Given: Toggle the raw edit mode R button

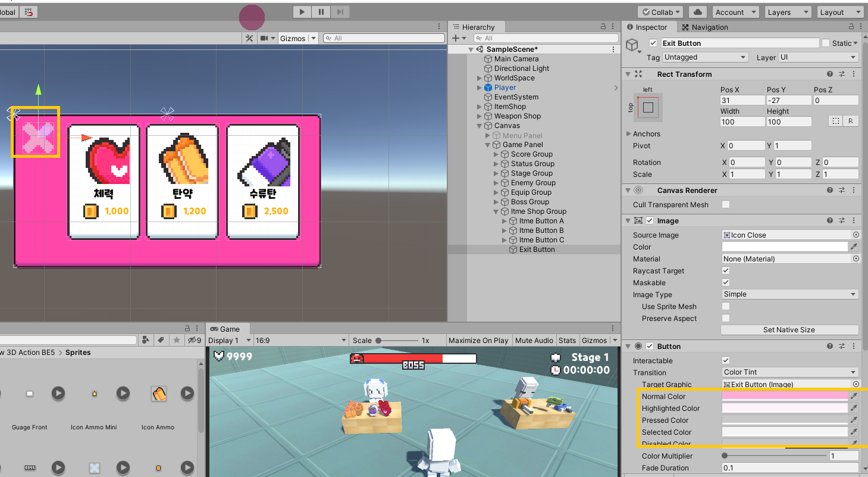Looking at the screenshot, I should coord(851,121).
